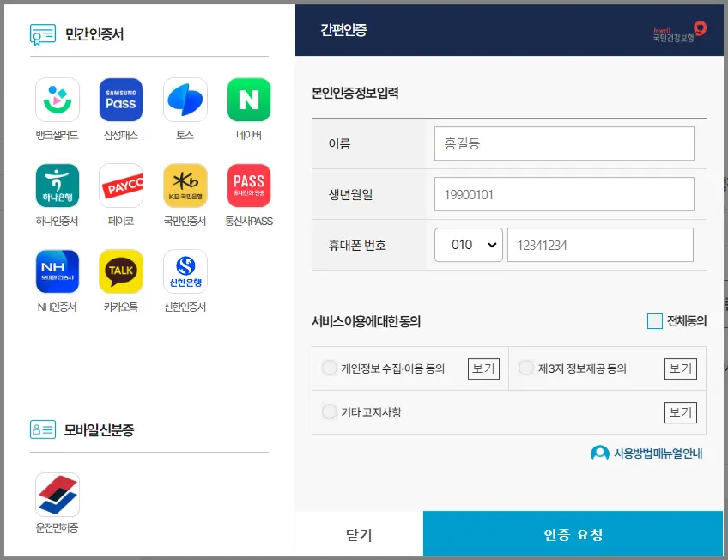Choose 카카오톡 (KakaoTalk) authentication
This screenshot has height=560, width=728.
tap(121, 271)
